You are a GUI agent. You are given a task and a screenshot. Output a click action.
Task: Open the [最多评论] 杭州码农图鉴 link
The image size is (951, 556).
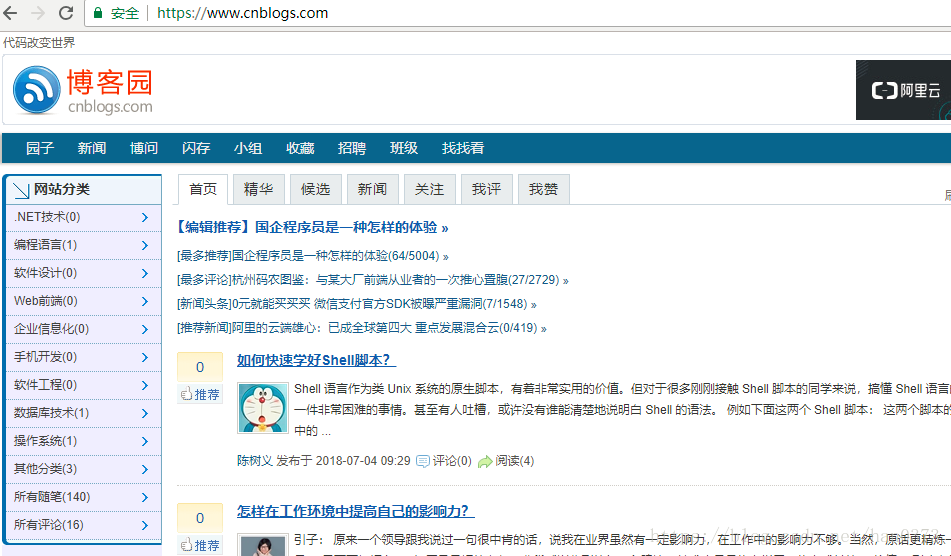(373, 280)
